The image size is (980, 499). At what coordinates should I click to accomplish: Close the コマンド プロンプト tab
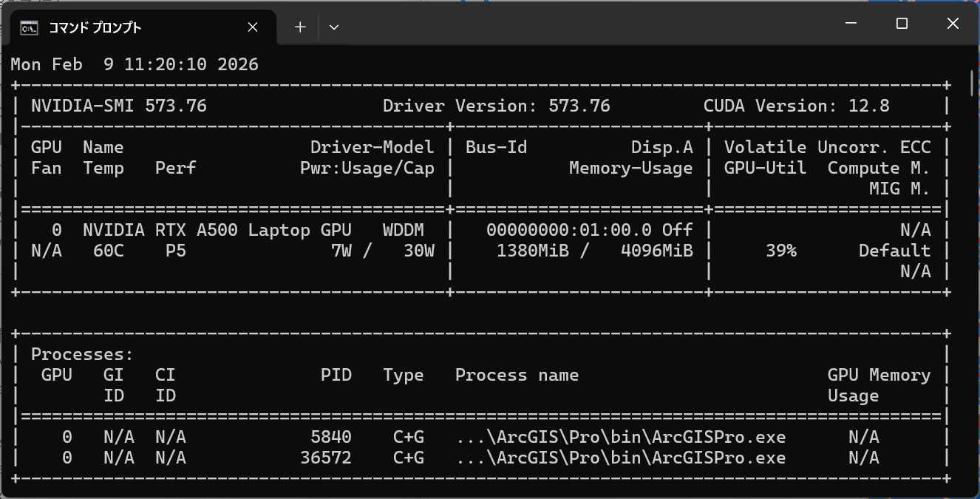coord(253,27)
